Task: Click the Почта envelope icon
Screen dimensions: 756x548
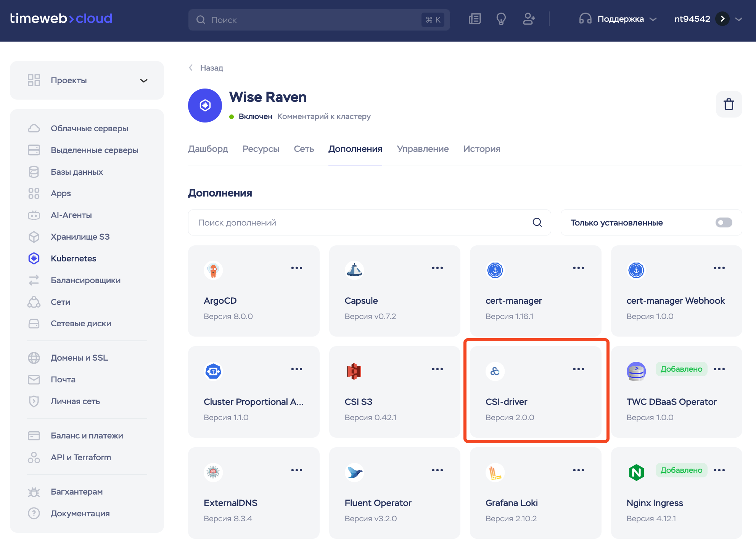Action: click(x=34, y=380)
